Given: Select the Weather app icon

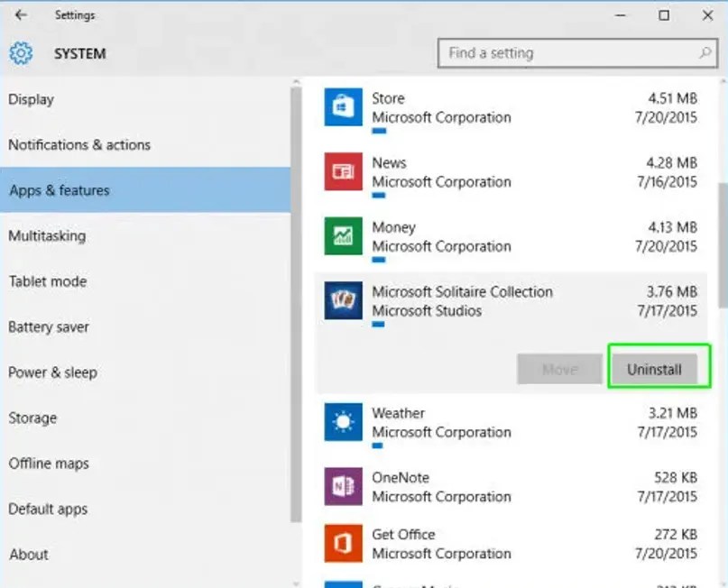Looking at the screenshot, I should point(343,422).
